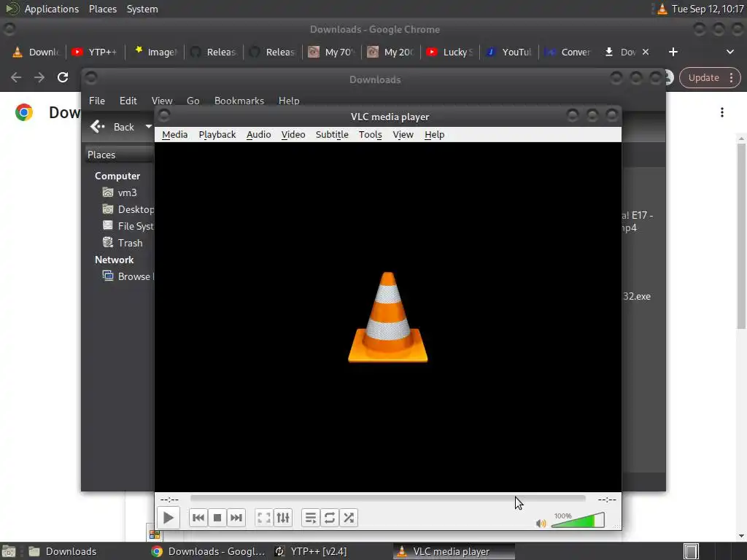Switch to Downloads taskbar entry
The width and height of the screenshot is (747, 560).
(x=63, y=551)
